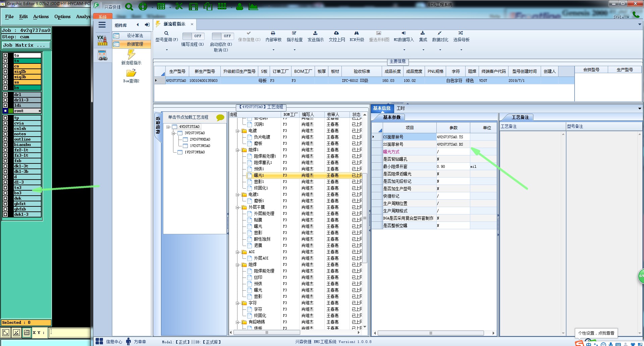Open the hamburger menu in the sidebar
This screenshot has height=346, width=644.
click(x=102, y=25)
